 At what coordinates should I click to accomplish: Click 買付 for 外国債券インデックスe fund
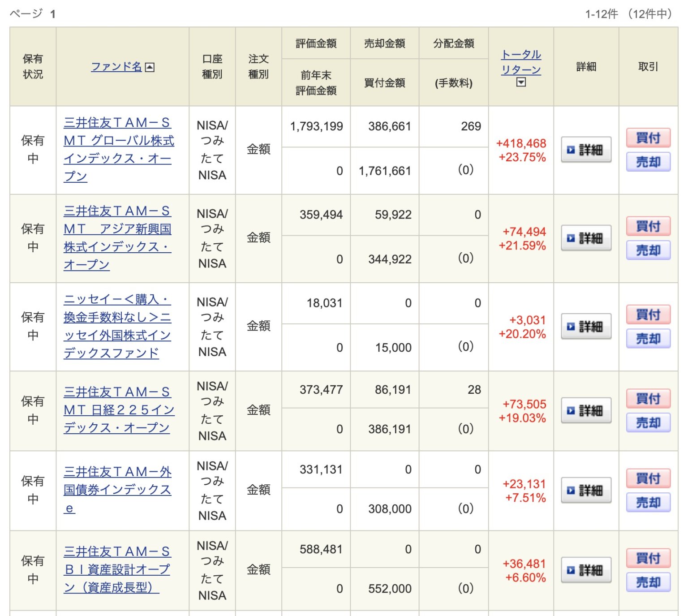(x=648, y=478)
